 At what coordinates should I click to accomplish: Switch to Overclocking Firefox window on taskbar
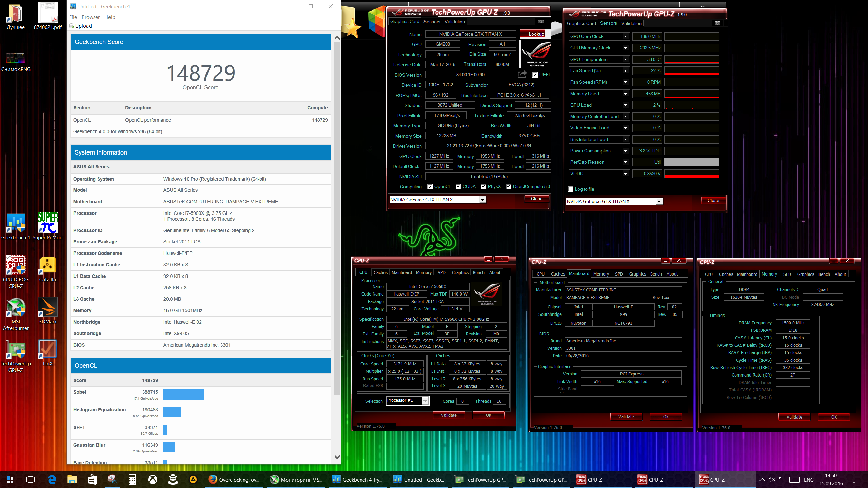pyautogui.click(x=234, y=480)
